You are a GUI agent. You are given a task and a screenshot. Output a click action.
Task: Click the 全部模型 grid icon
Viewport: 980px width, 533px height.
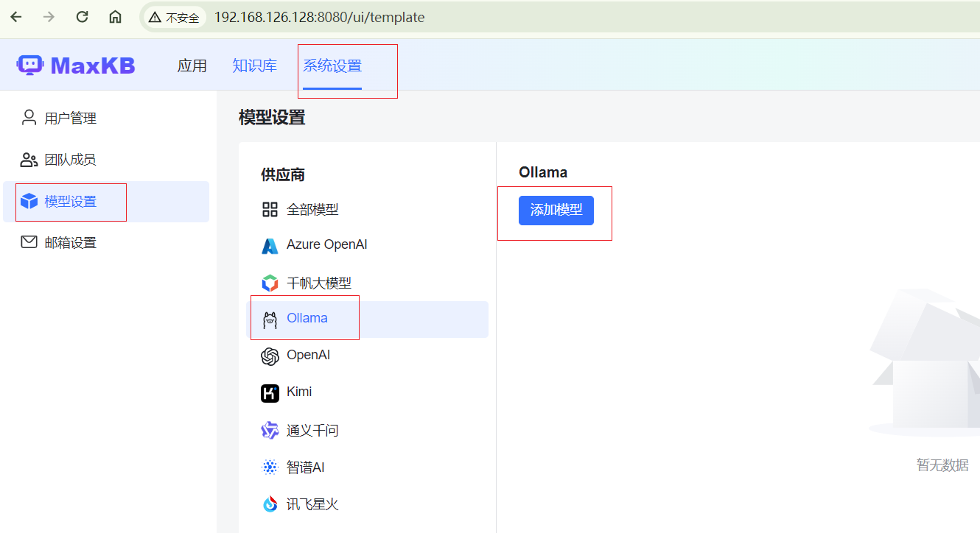pos(270,208)
